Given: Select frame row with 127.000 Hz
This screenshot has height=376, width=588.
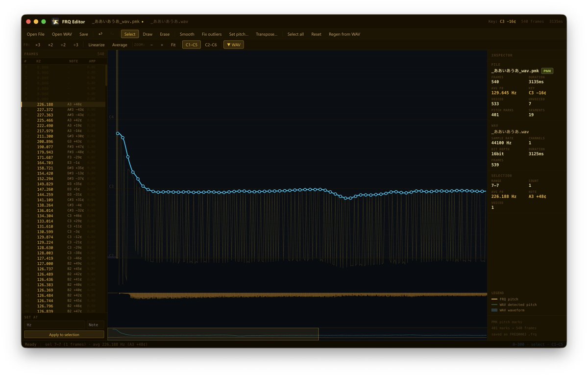Looking at the screenshot, I should point(63,264).
